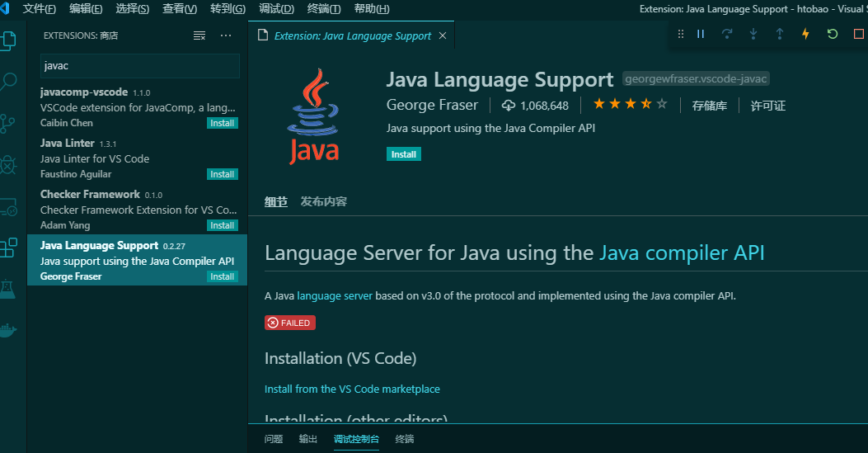This screenshot has height=453, width=868.
Task: Open Remote Explorer icon in activity bar
Action: click(8, 206)
